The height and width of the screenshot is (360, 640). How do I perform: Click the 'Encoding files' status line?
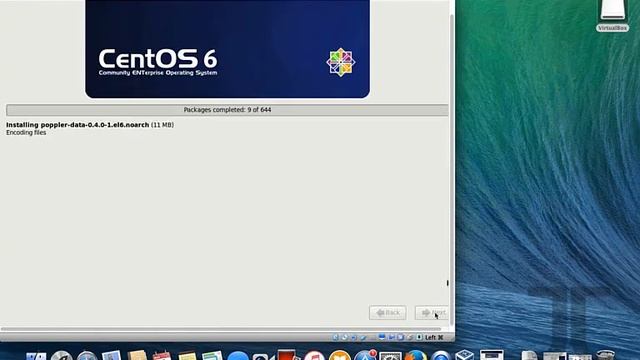click(x=26, y=133)
